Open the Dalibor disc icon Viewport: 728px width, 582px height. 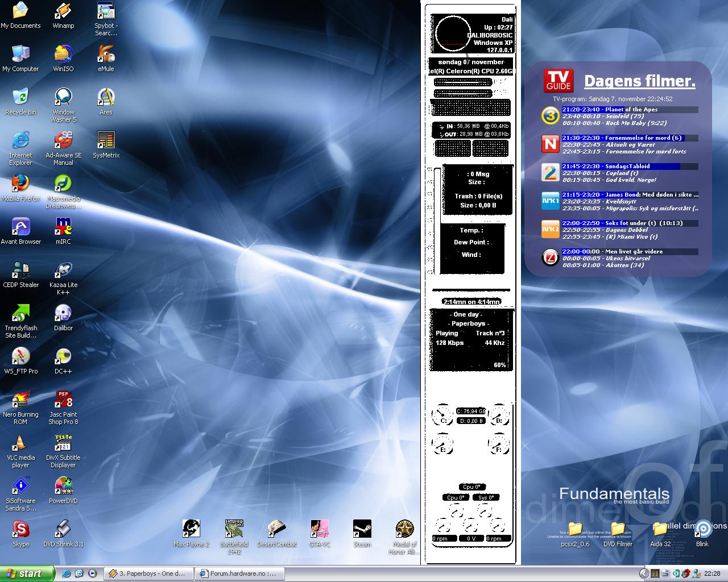63,318
